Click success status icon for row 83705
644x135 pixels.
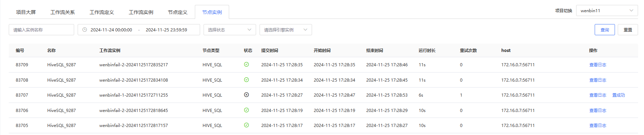click(x=246, y=125)
